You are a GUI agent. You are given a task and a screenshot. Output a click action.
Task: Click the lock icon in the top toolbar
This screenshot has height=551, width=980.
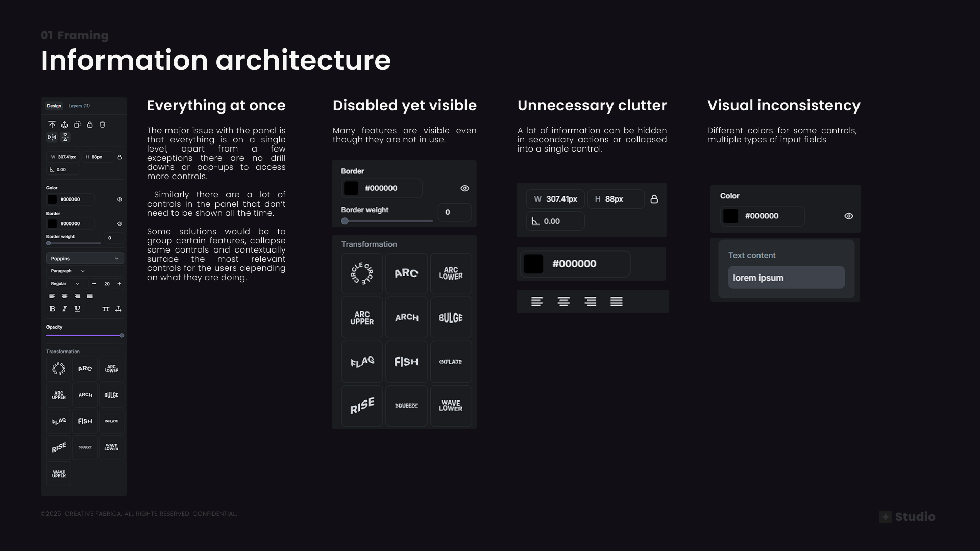90,124
